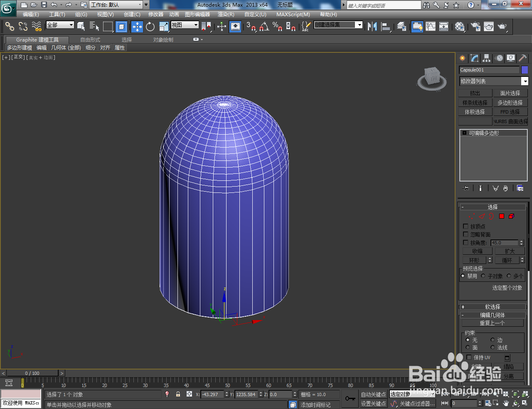
Task: Expand the 可编辑多边形 stack entry
Action: pyautogui.click(x=464, y=133)
